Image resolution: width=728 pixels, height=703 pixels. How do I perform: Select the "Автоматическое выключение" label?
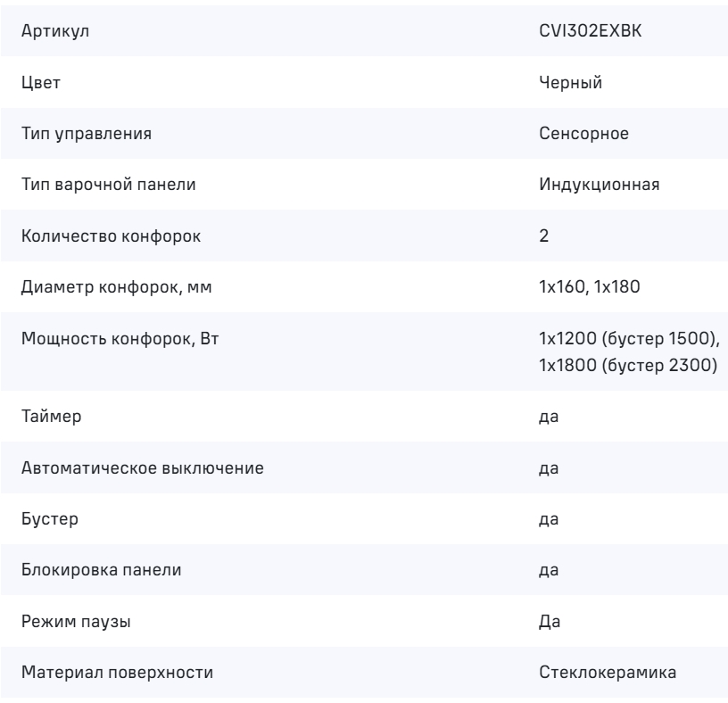(x=140, y=470)
